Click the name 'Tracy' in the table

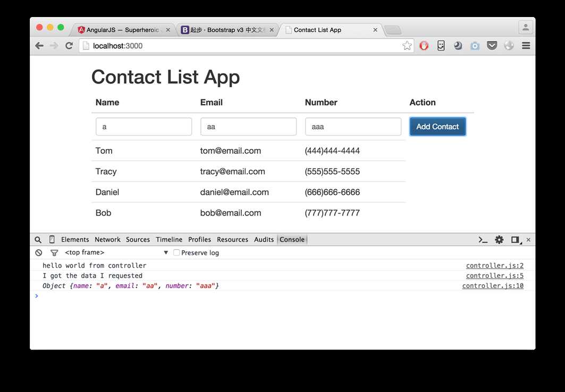(106, 172)
